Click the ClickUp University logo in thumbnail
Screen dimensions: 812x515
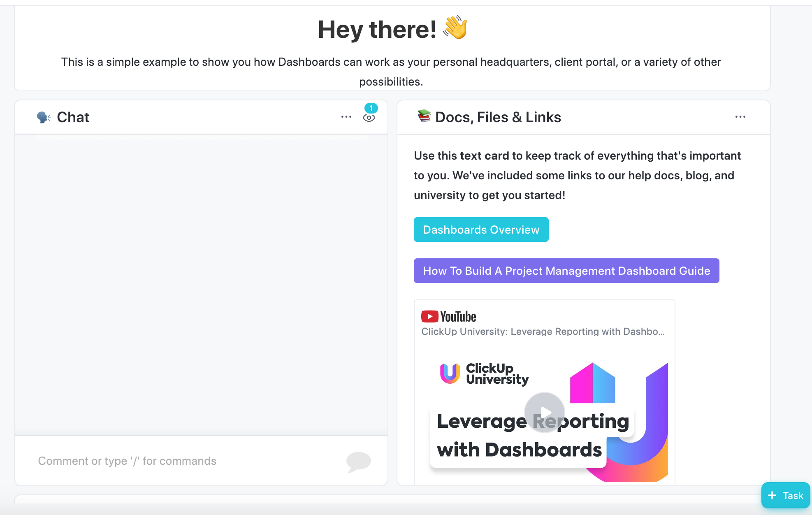484,373
